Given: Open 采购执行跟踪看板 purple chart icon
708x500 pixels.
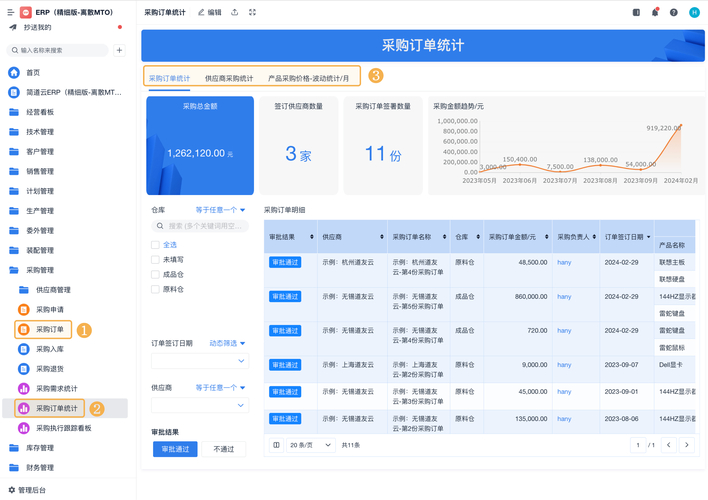Looking at the screenshot, I should pos(23,428).
